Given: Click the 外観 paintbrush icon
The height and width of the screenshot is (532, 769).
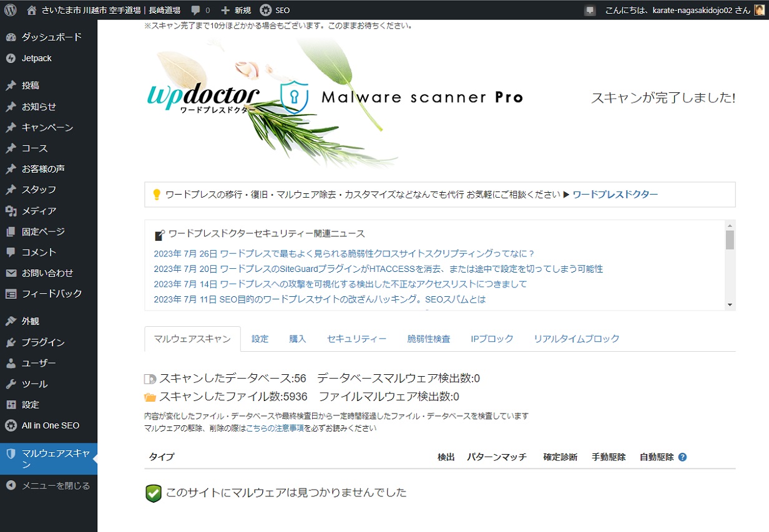Looking at the screenshot, I should click(x=11, y=321).
